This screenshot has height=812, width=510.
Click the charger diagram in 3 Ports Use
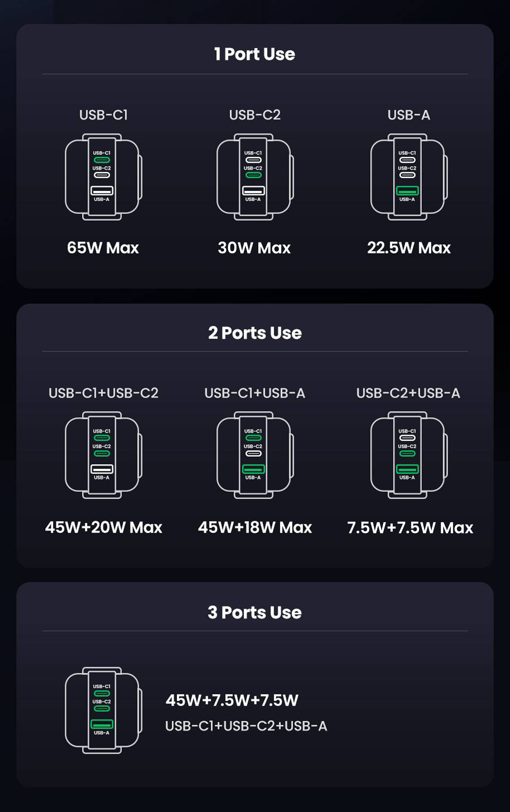tap(103, 710)
